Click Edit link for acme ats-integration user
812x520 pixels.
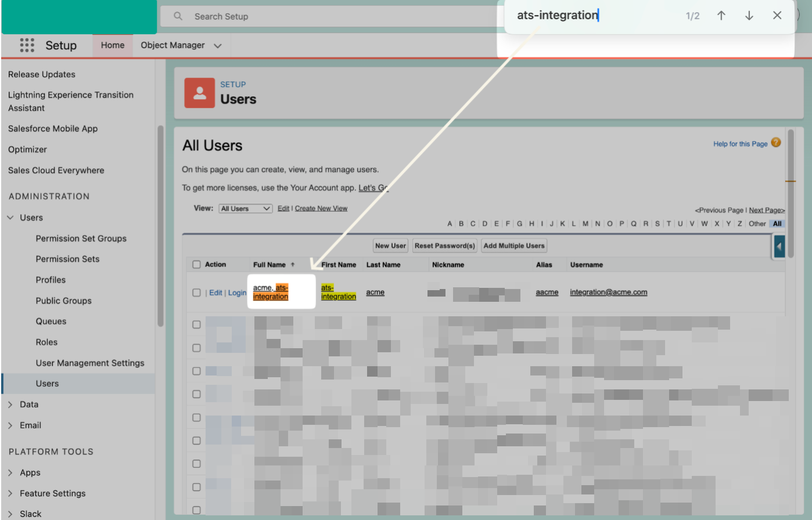(215, 292)
